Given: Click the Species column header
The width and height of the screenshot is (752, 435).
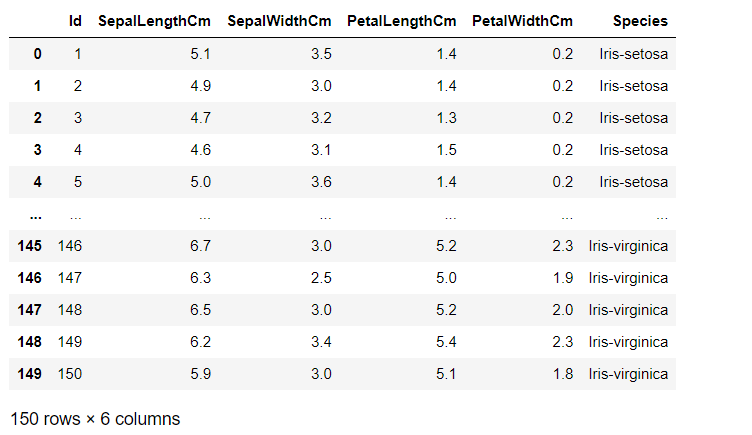Looking at the screenshot, I should (x=640, y=21).
